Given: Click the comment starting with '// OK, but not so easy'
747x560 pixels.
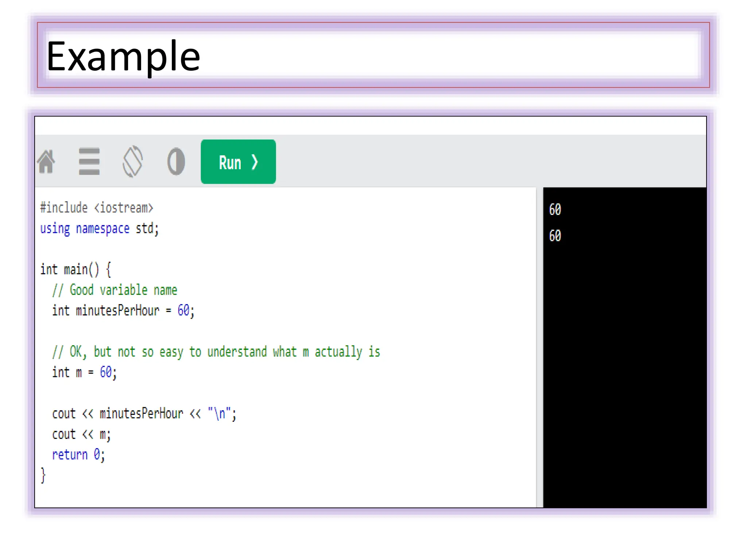Looking at the screenshot, I should (x=216, y=352).
